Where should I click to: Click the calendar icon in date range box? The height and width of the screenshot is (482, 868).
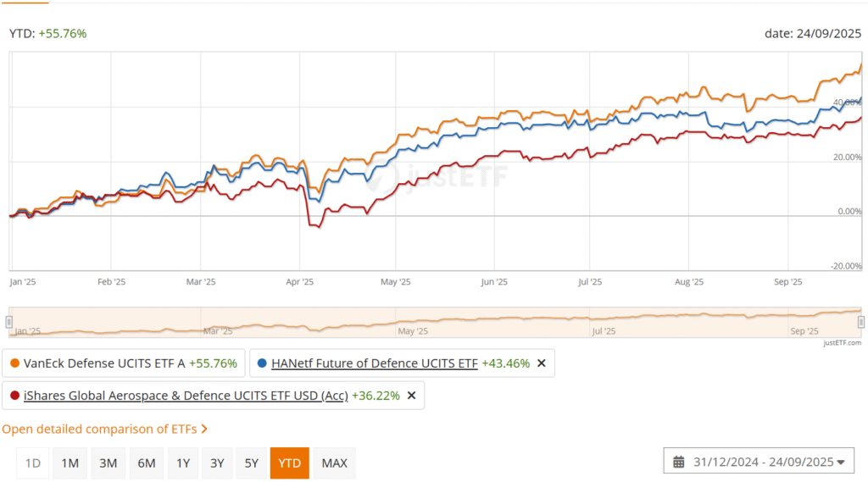(679, 462)
